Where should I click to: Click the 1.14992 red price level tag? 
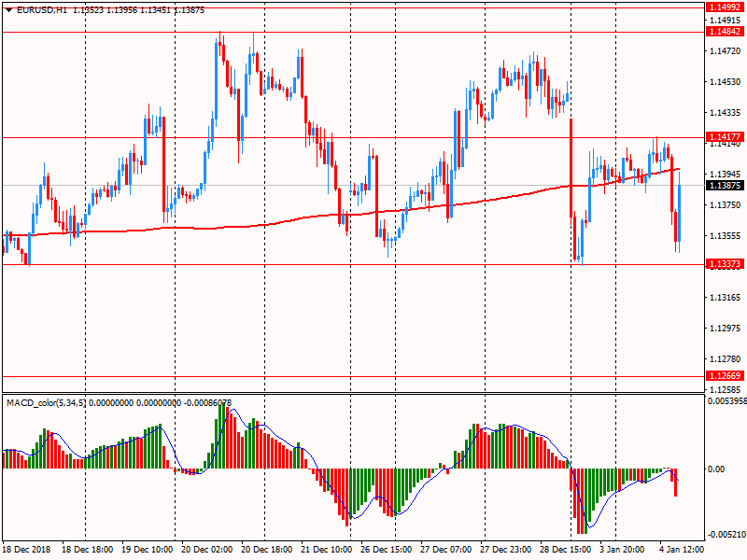726,7
